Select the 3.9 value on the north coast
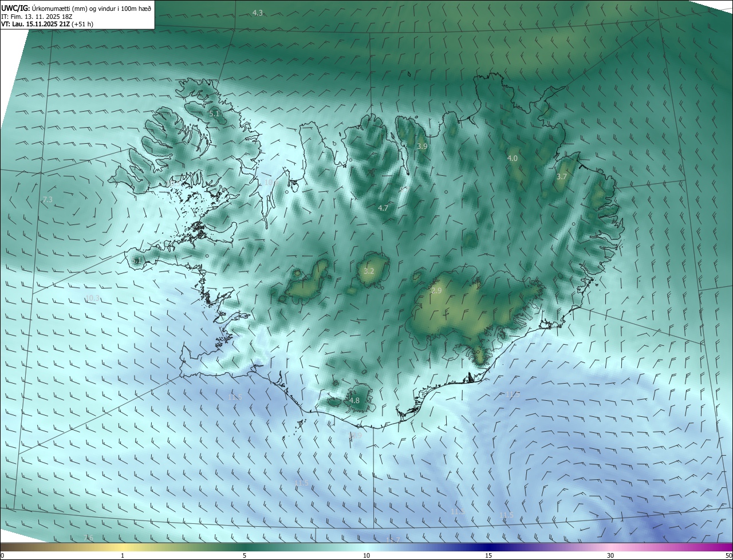The height and width of the screenshot is (560, 733). 422,147
